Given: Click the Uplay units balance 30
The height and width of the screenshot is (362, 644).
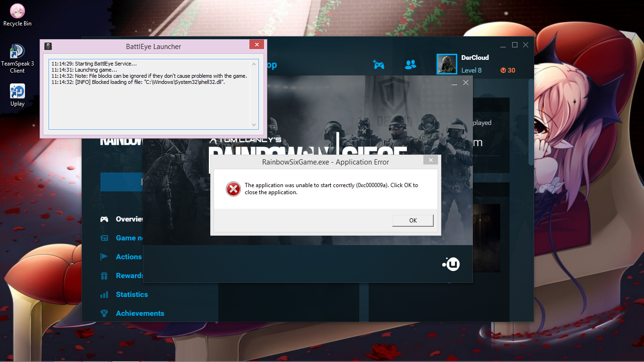Looking at the screenshot, I should pos(508,70).
